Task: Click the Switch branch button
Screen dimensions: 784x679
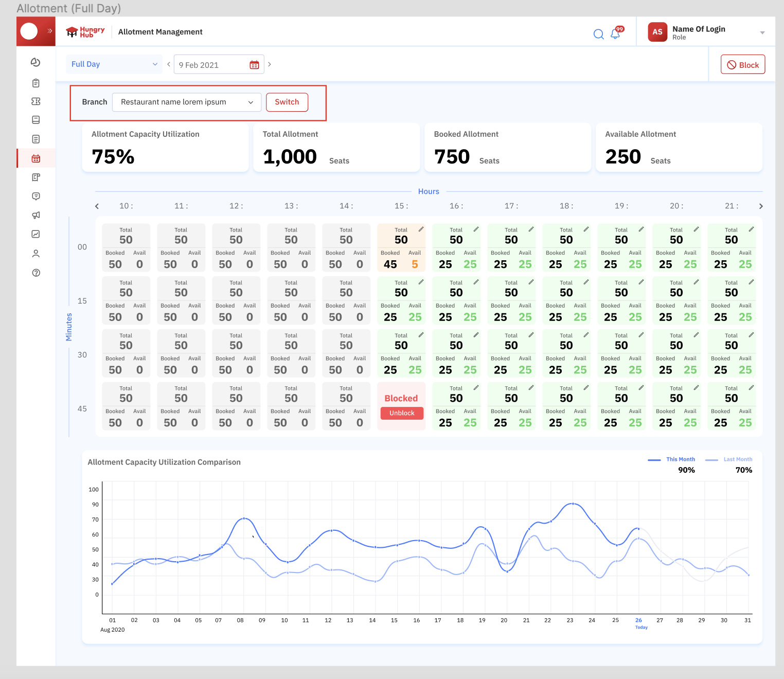Action: 287,102
